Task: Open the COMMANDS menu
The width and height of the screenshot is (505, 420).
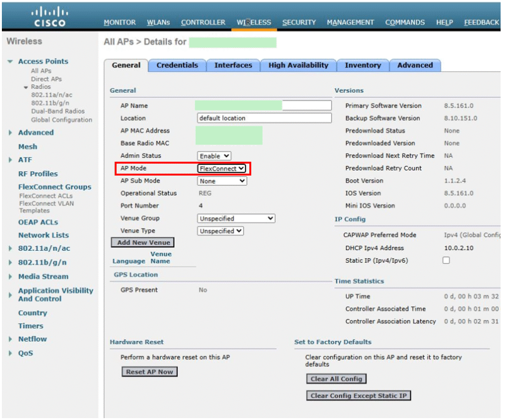Action: coord(405,22)
